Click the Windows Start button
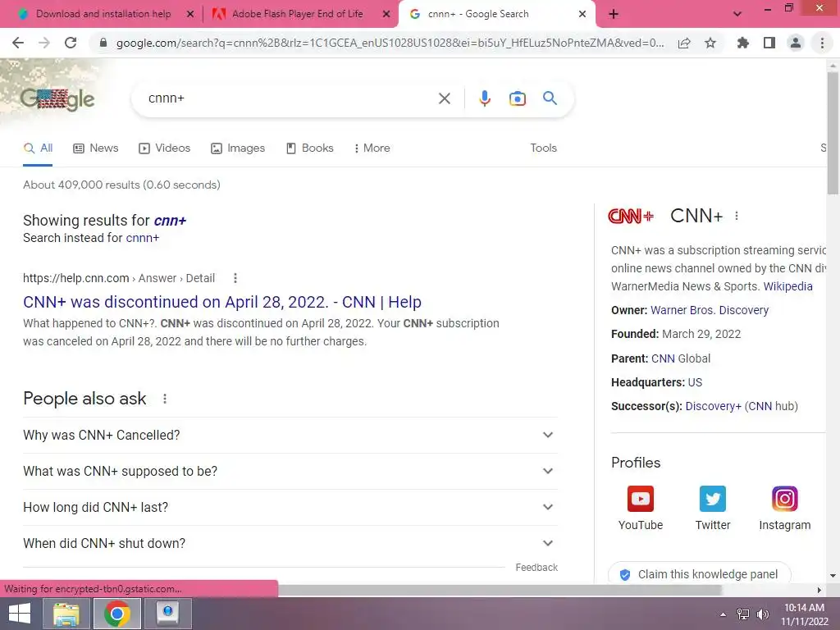 click(20, 614)
